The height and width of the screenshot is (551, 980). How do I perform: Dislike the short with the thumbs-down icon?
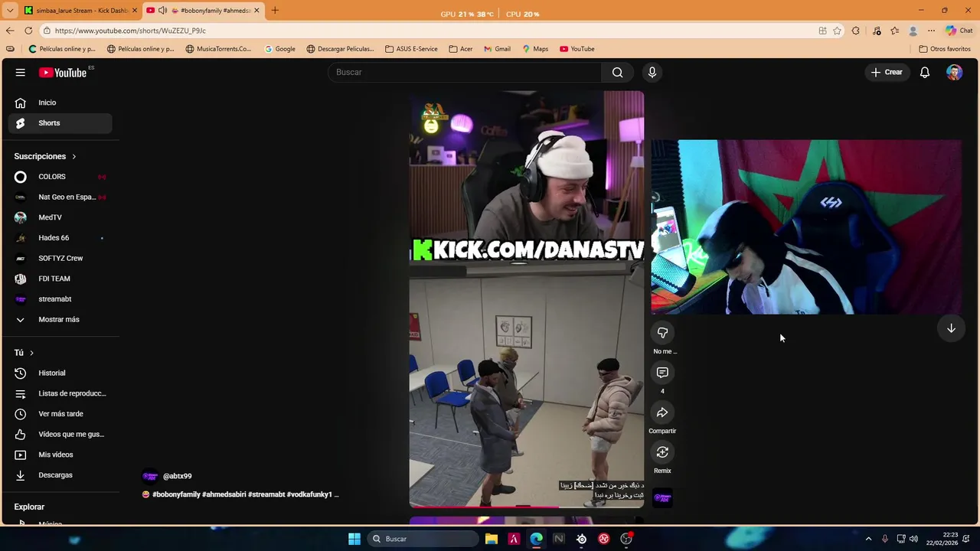coord(662,333)
